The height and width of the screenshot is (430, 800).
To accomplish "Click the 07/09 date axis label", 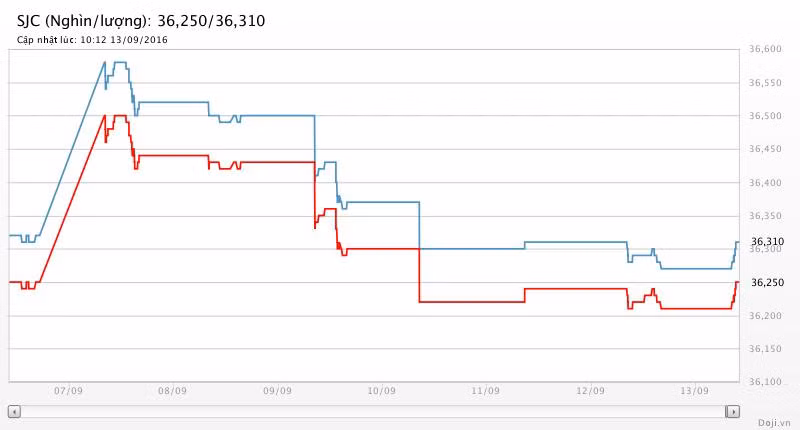I will [69, 391].
